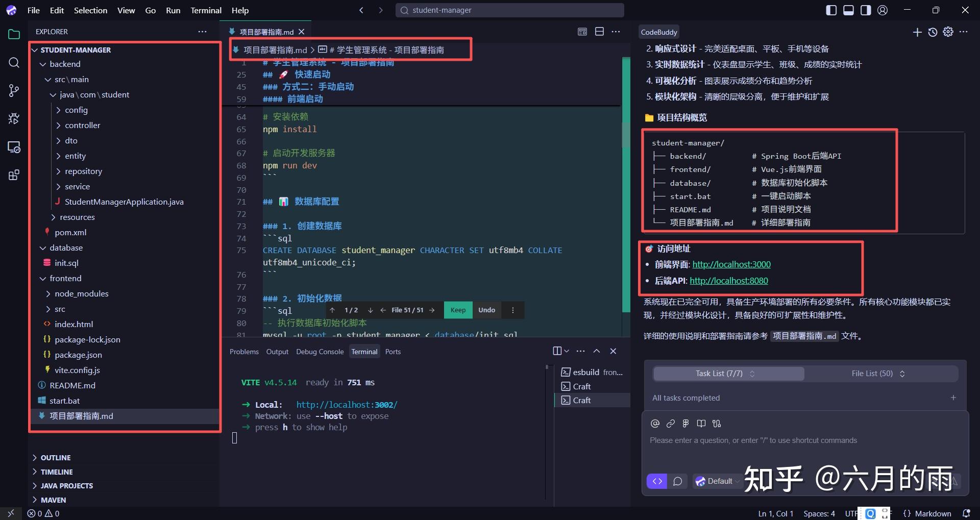
Task: Open the Markdown preview for the file
Action: click(x=581, y=32)
